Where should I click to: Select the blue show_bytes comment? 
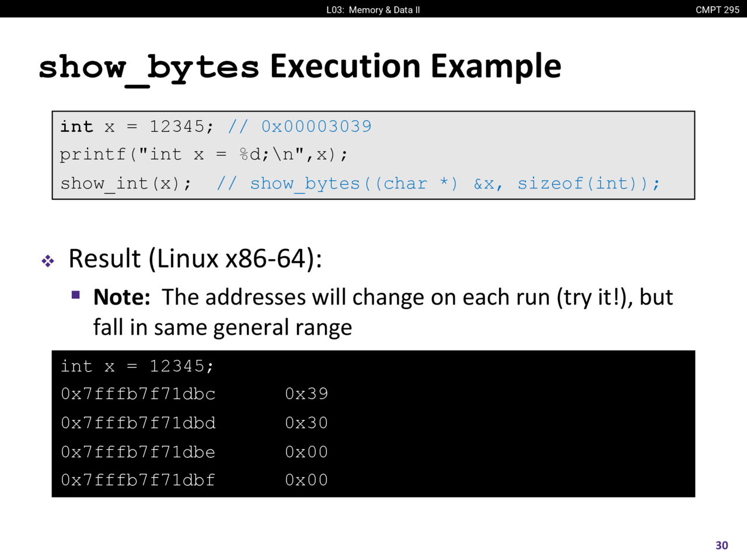[438, 184]
